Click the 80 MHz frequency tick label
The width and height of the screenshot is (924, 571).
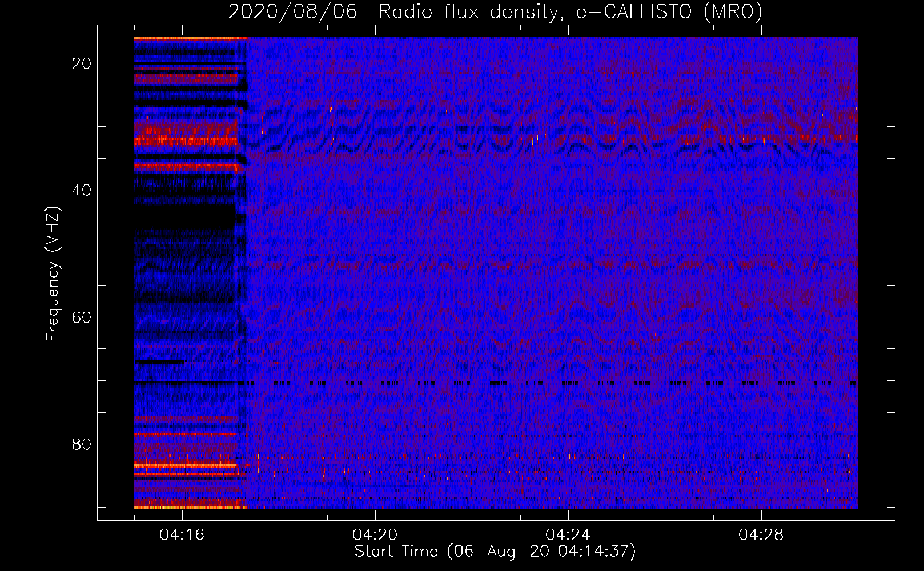pyautogui.click(x=82, y=444)
